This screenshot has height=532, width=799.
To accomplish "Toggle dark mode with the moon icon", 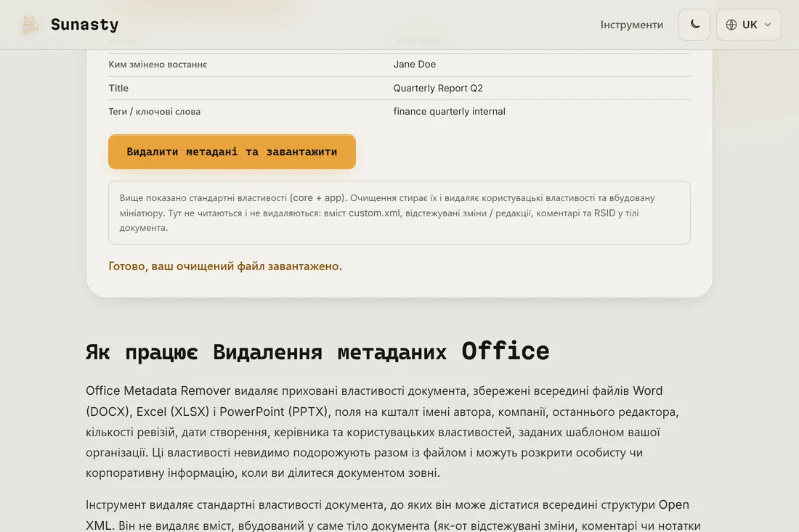I will tap(694, 25).
